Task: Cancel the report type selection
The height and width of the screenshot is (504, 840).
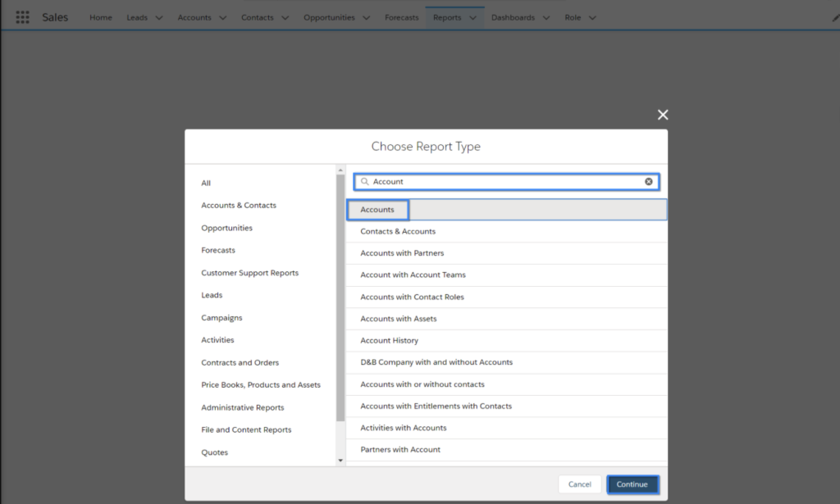Action: click(580, 484)
